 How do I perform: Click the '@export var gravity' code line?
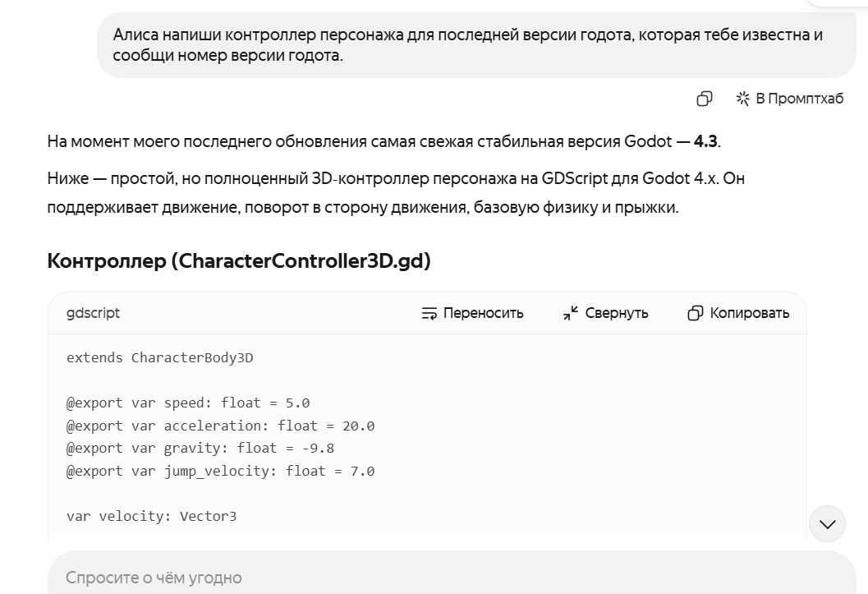[200, 448]
